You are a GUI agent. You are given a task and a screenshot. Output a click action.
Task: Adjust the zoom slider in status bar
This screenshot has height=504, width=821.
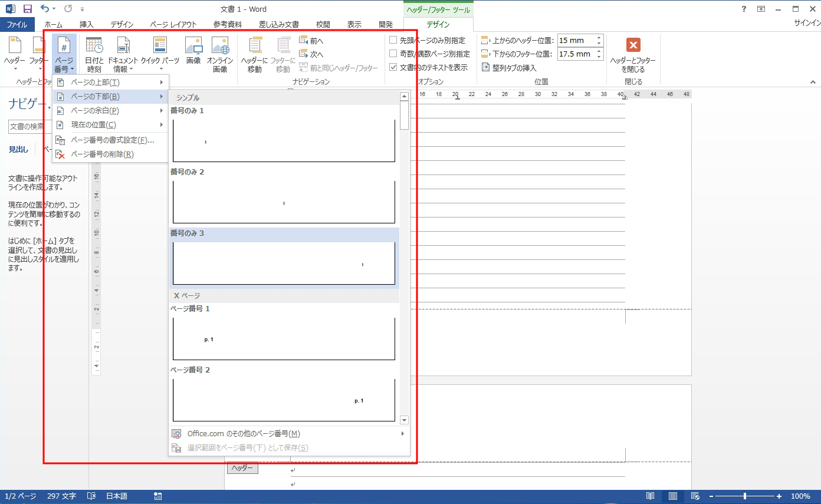tap(746, 496)
